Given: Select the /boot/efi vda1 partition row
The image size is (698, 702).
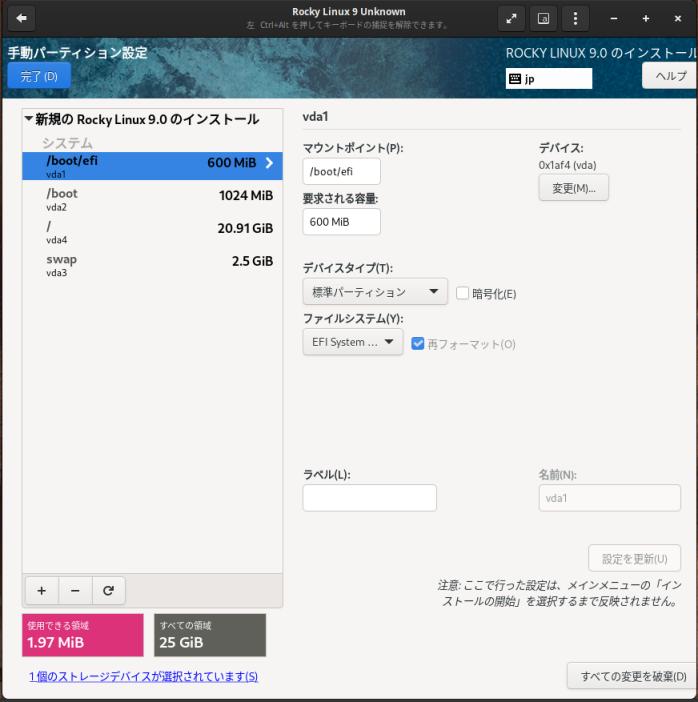Looking at the screenshot, I should click(152, 166).
